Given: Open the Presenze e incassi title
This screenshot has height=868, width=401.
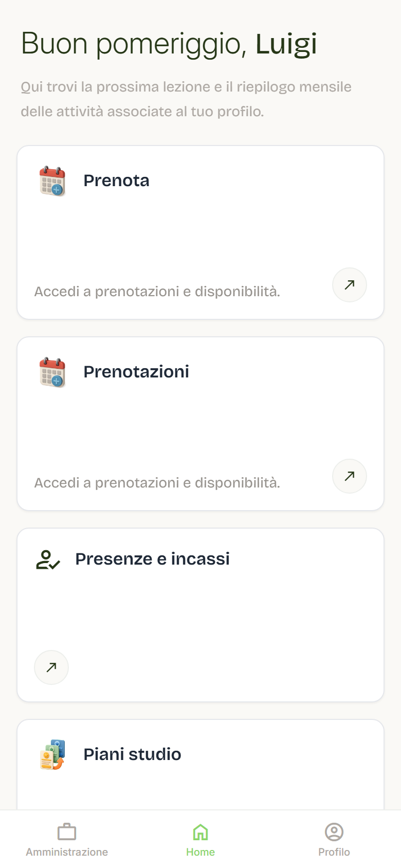Looking at the screenshot, I should (153, 559).
